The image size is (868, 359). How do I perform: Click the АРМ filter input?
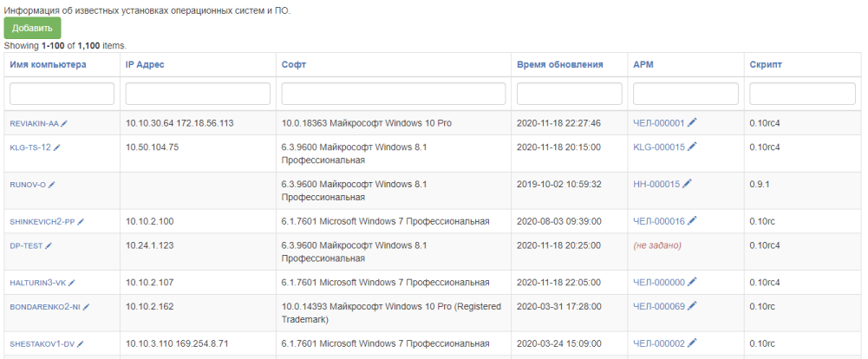pyautogui.click(x=686, y=94)
